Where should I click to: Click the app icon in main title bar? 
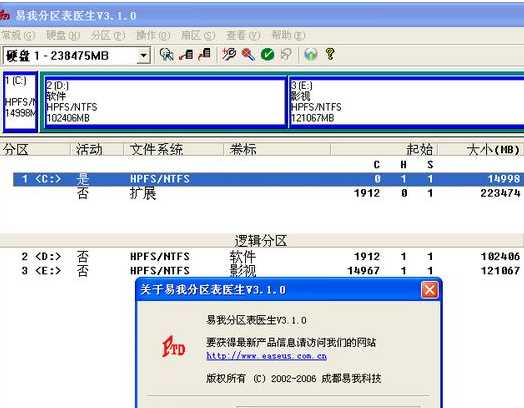pos(4,15)
